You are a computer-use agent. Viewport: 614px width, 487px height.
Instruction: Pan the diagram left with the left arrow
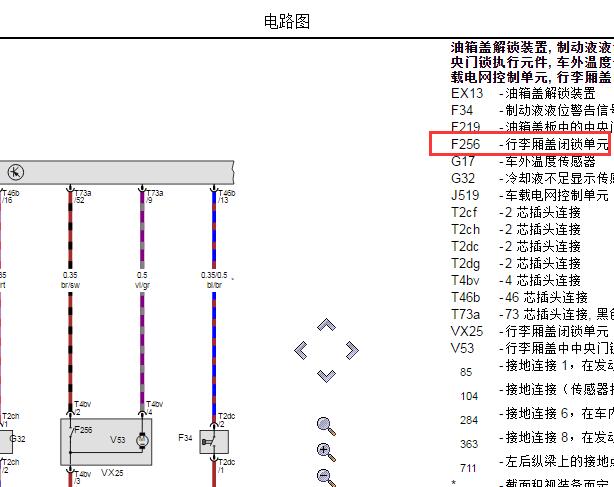coord(301,350)
